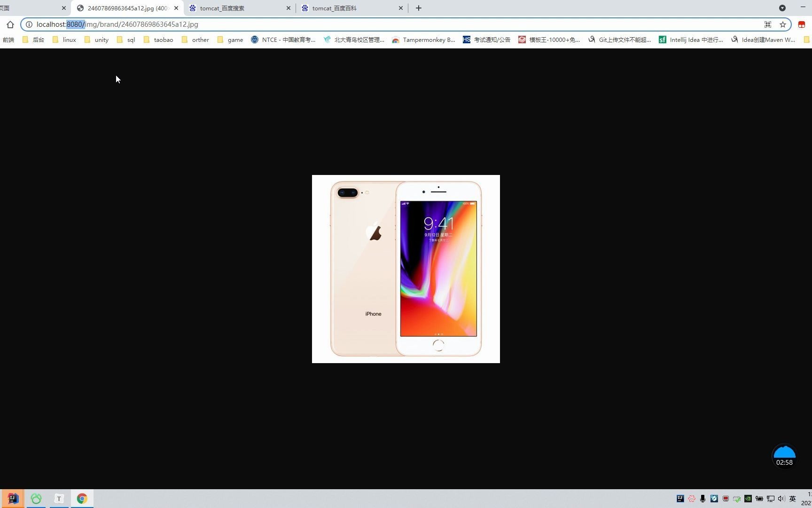Click IntelliJ icon in system tray

pyautogui.click(x=680, y=499)
